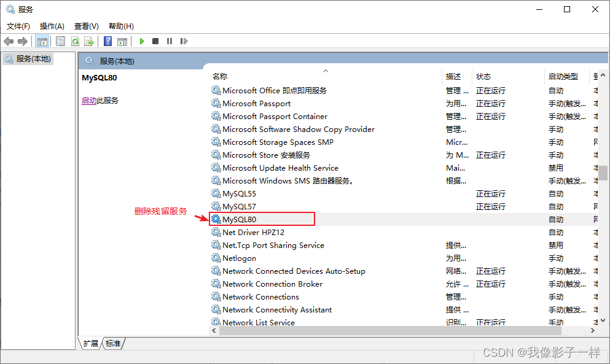The height and width of the screenshot is (364, 610).
Task: Select 服务(本地) in the left tree
Action: coord(28,59)
